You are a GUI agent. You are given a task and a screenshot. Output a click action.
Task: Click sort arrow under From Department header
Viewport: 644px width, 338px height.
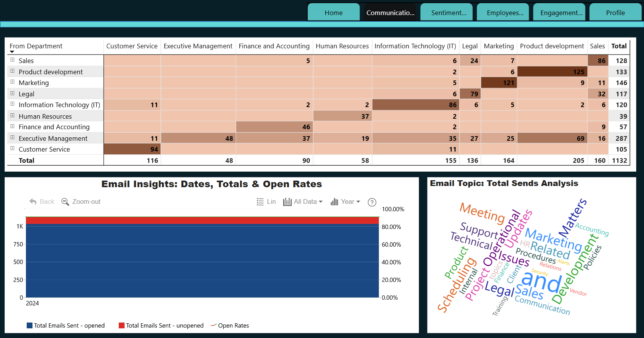[x=12, y=52]
